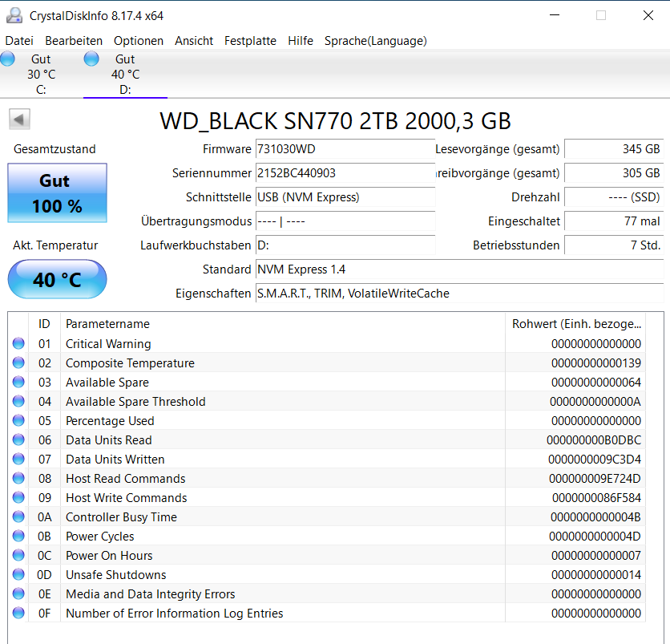Screen dimensions: 670x644
Task: Click raw value 0000000000004B of Controller Busy Time
Action: (595, 517)
